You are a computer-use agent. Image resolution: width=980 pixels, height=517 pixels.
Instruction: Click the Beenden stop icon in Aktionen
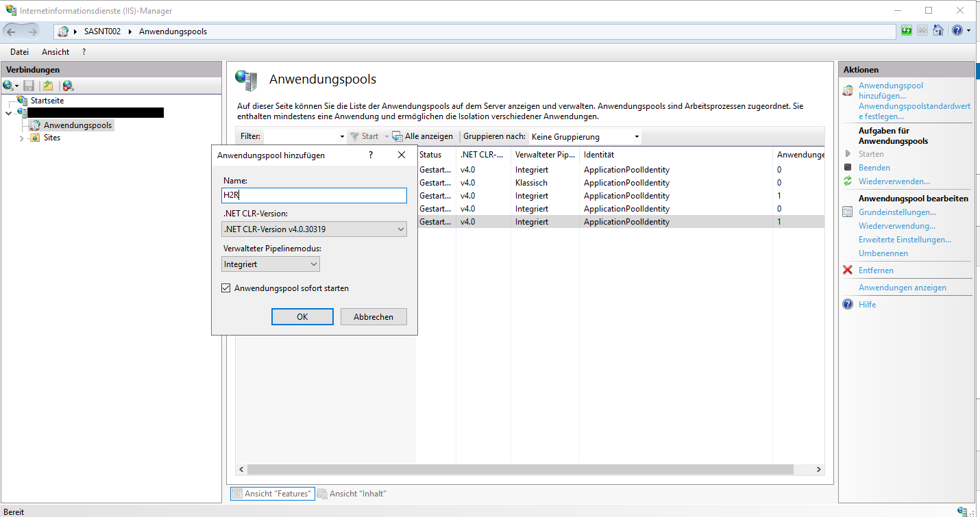[848, 168]
